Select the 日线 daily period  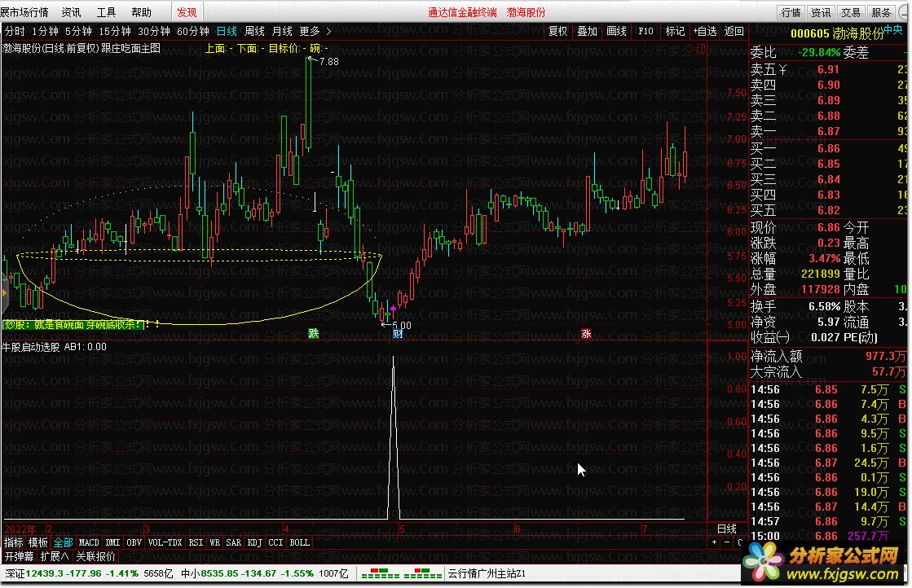click(x=227, y=32)
